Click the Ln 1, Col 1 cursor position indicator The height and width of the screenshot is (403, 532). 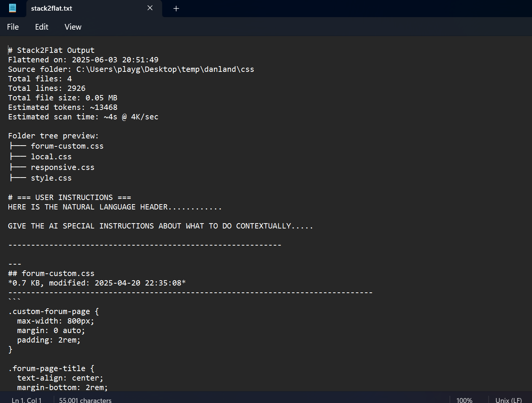coord(27,400)
